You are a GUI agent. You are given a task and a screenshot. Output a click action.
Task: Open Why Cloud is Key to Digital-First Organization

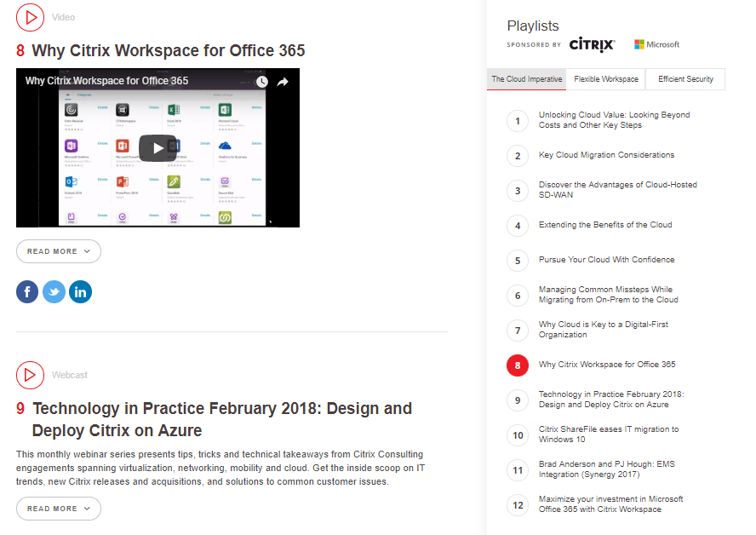click(603, 330)
